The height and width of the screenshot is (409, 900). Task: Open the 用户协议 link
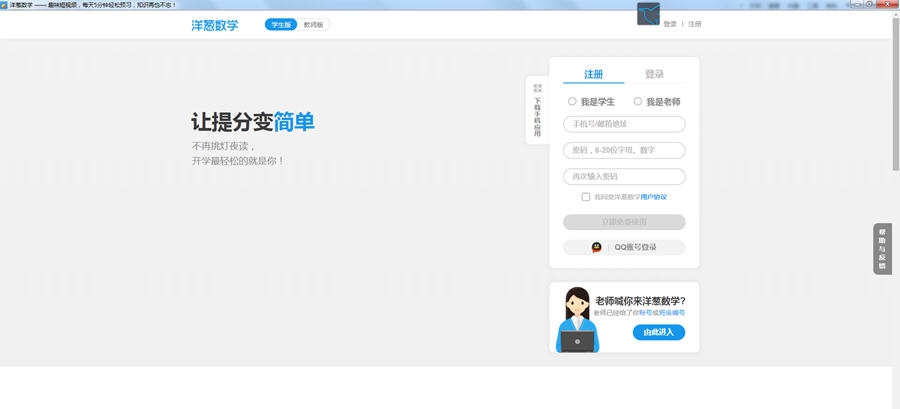point(654,197)
